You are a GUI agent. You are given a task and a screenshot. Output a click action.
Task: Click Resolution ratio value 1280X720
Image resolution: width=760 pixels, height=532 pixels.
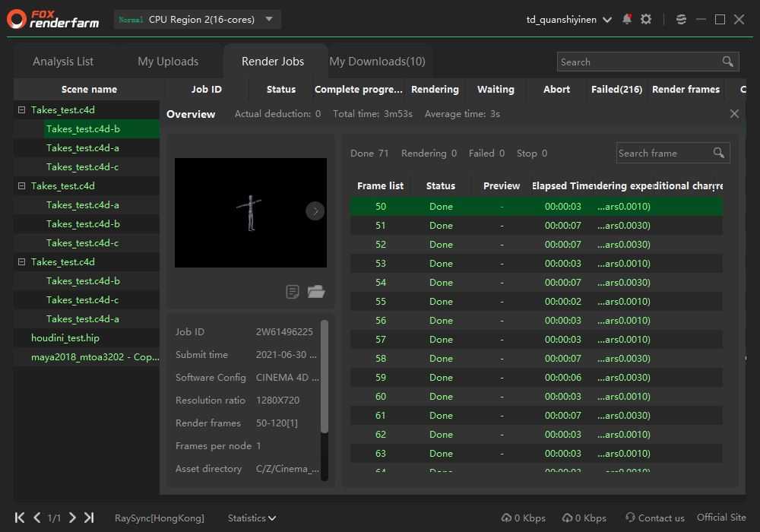(x=277, y=401)
